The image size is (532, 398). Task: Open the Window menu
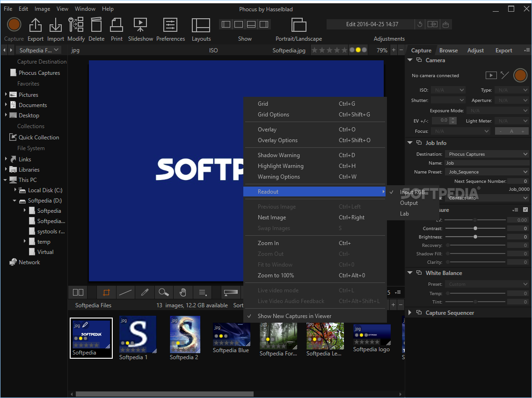(85, 9)
